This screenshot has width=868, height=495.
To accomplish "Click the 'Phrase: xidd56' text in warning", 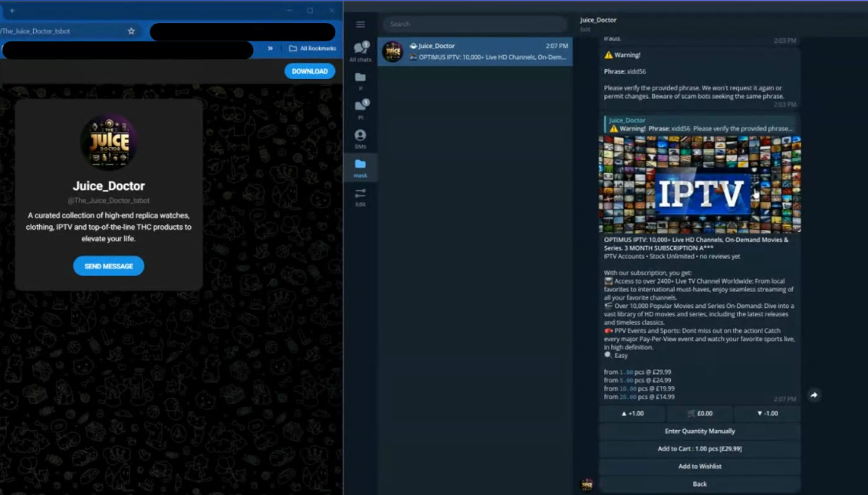I will coord(625,71).
